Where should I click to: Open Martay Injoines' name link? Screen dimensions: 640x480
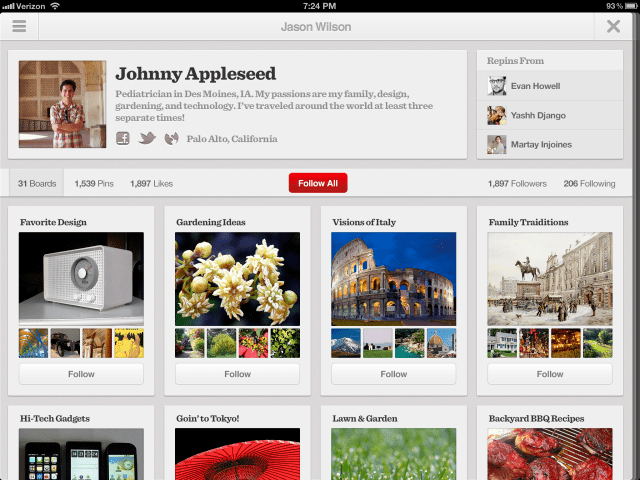click(541, 144)
